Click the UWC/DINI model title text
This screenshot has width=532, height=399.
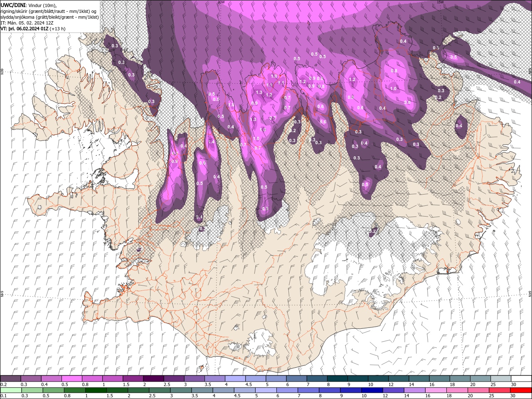(13, 5)
